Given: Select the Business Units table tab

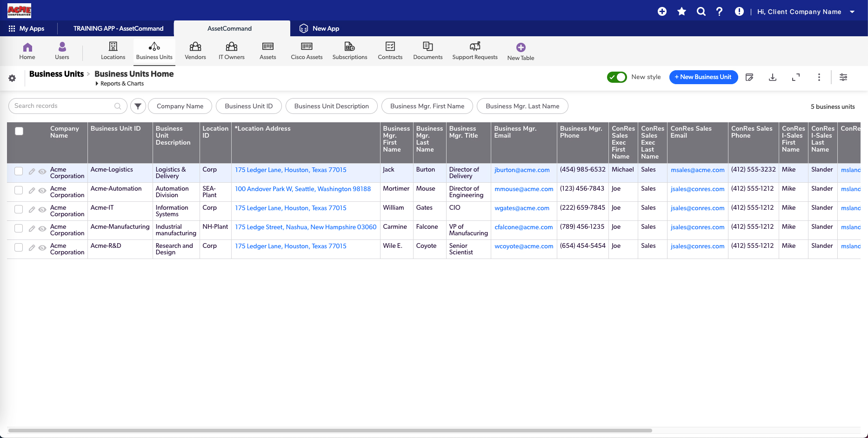Looking at the screenshot, I should (x=154, y=51).
